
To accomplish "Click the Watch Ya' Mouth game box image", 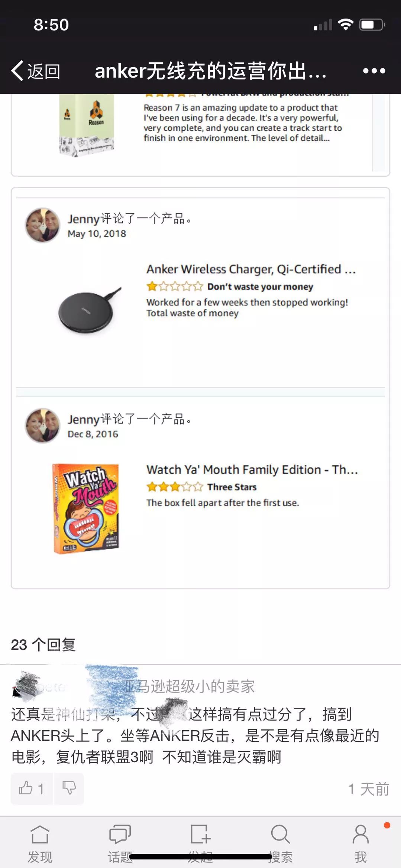I will click(x=85, y=509).
